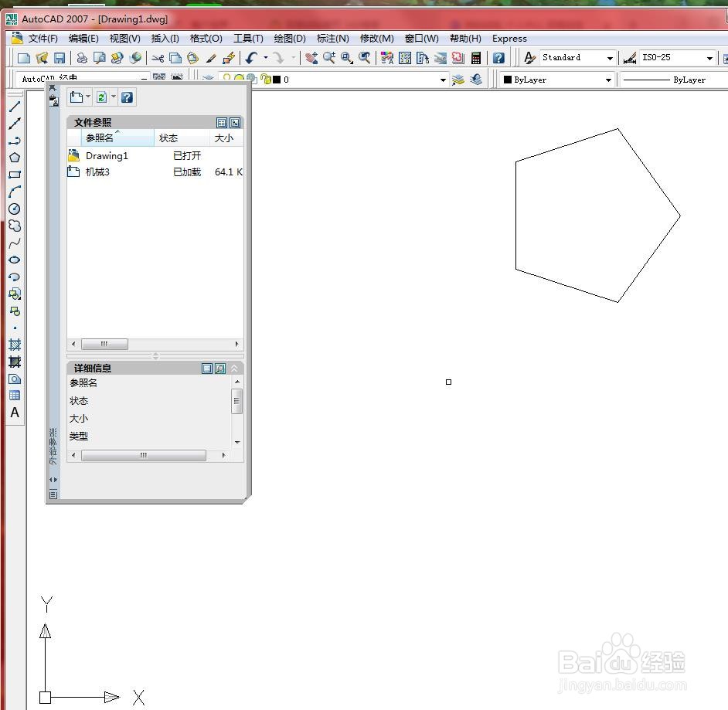Click file references horizontal scrollbar thumb
728x710 pixels.
104,345
